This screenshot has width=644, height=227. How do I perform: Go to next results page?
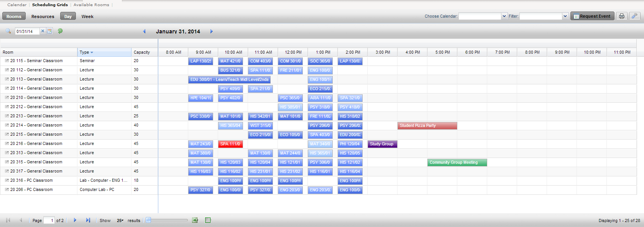pos(75,220)
